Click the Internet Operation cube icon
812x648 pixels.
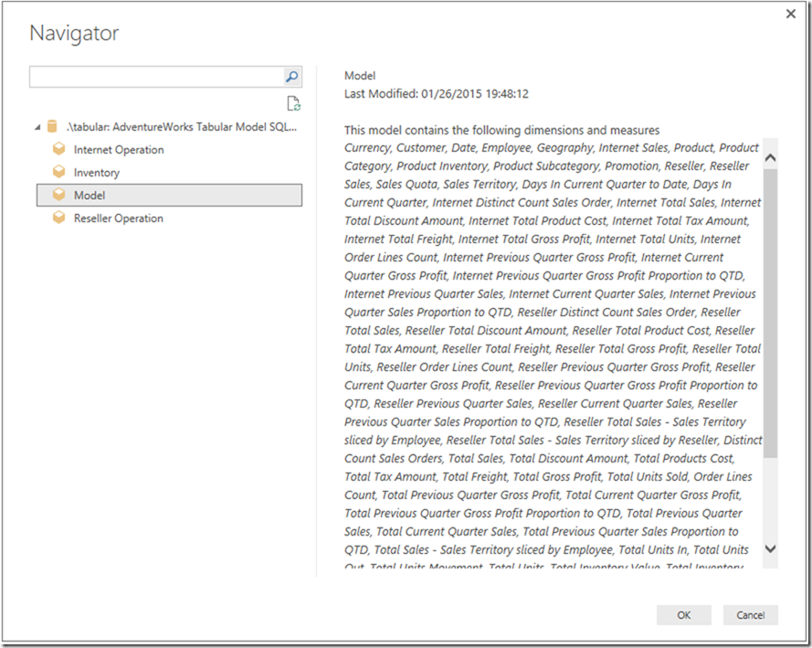[59, 149]
